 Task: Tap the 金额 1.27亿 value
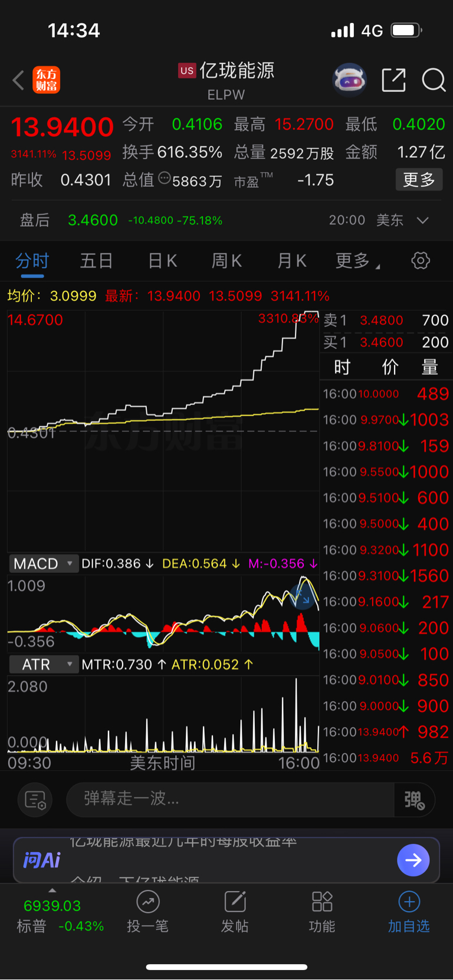pyautogui.click(x=421, y=152)
